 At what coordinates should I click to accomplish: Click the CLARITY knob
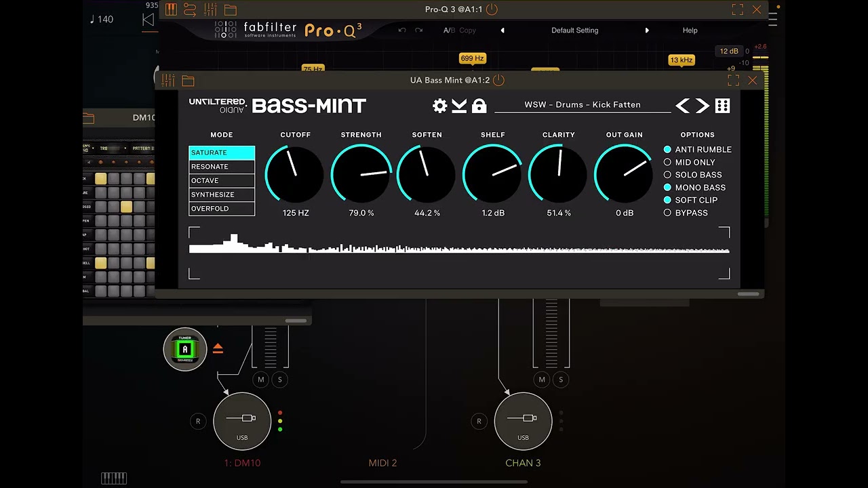[x=558, y=174]
